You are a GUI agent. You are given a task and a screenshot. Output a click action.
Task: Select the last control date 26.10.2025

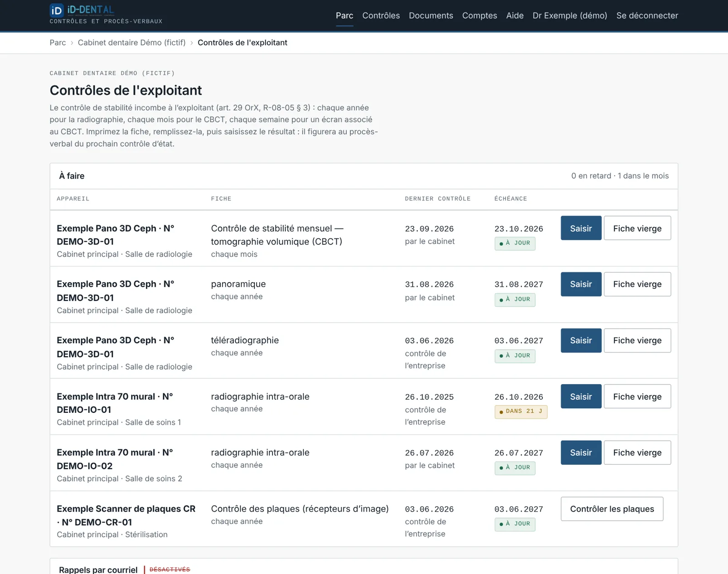click(429, 397)
